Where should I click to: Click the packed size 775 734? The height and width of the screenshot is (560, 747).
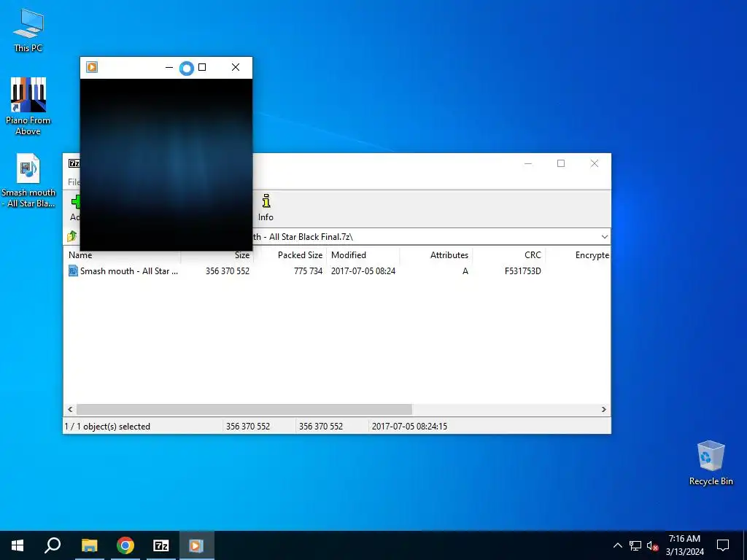click(x=309, y=271)
